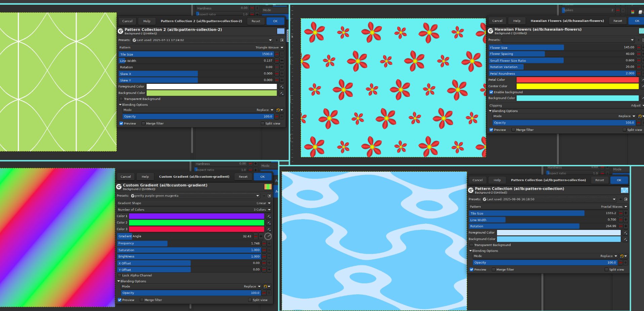Viewport: 644px width, 311px height.
Task: Pick Foreground Color with eyedropper in Pattern Collection 2
Action: 281,87
